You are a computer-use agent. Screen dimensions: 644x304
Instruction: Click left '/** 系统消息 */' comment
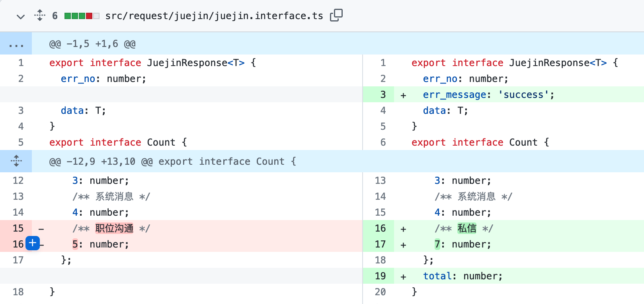click(x=111, y=197)
